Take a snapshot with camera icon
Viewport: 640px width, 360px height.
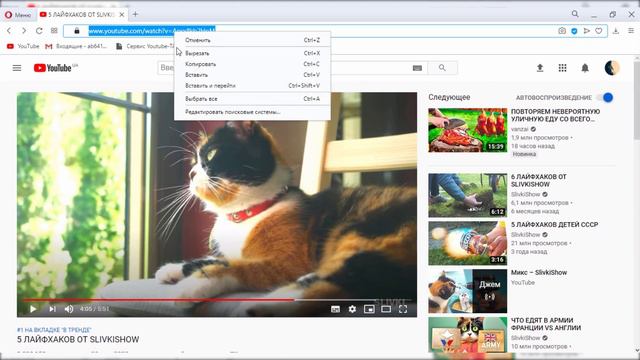pyautogui.click(x=562, y=31)
